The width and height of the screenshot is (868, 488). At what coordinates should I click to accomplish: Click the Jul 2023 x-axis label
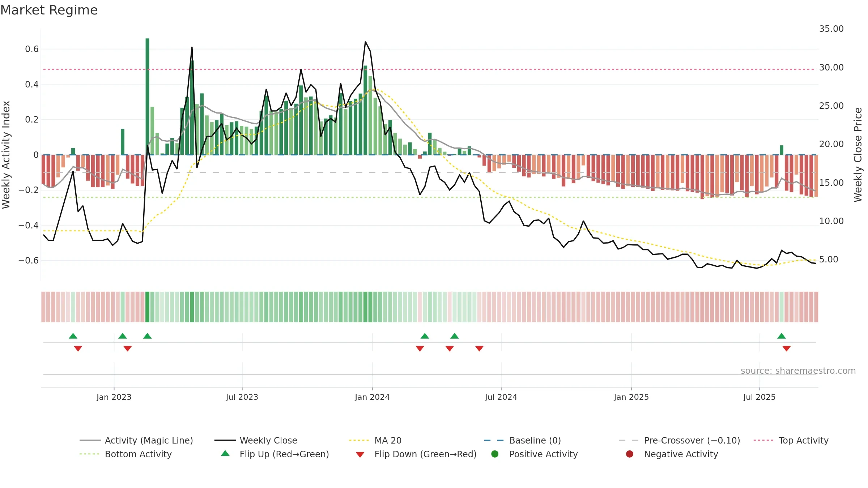(x=242, y=397)
